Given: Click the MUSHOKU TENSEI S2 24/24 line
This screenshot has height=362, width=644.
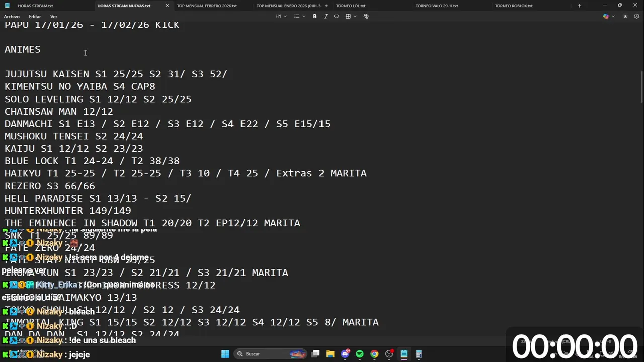Looking at the screenshot, I should (x=74, y=136).
